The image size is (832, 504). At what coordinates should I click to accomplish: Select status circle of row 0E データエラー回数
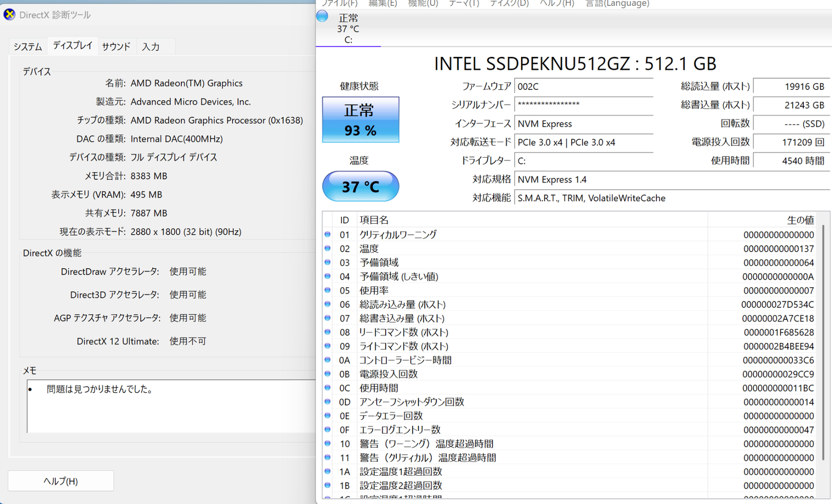[328, 415]
